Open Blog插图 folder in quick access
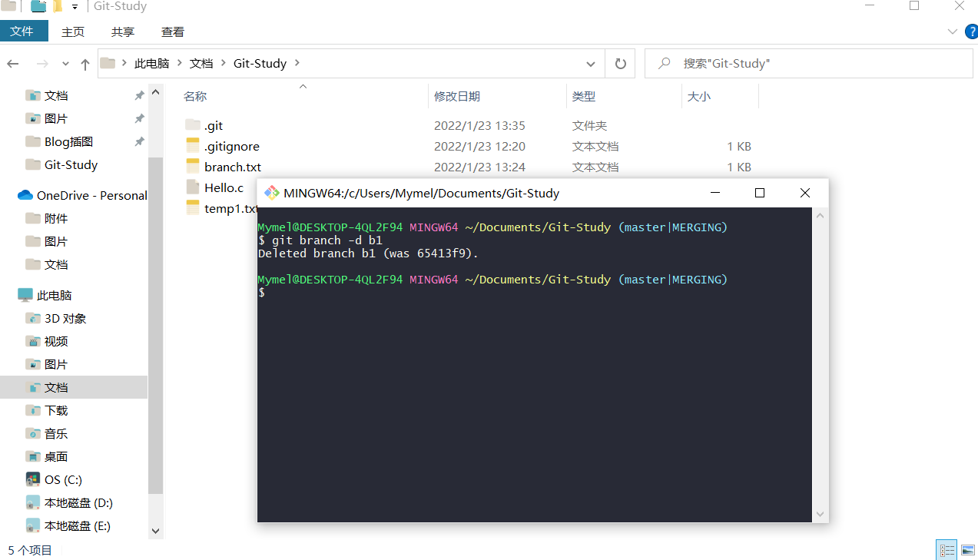 (68, 141)
